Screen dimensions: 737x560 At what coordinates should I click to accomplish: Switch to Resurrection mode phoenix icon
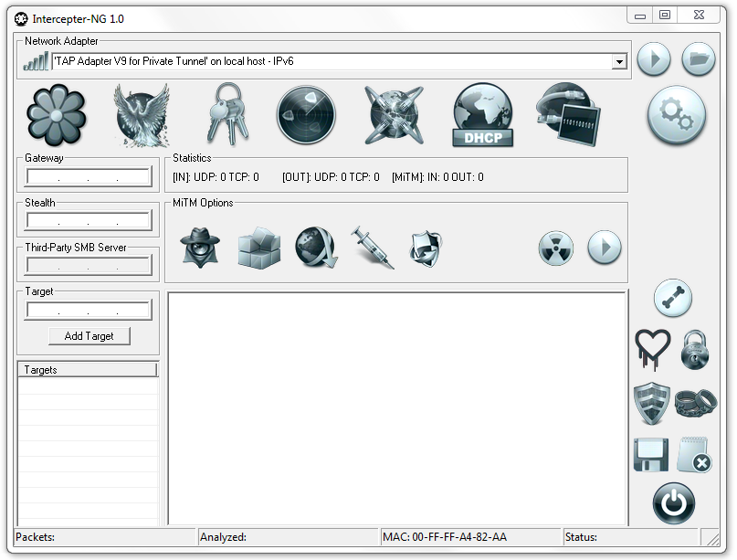[142, 115]
